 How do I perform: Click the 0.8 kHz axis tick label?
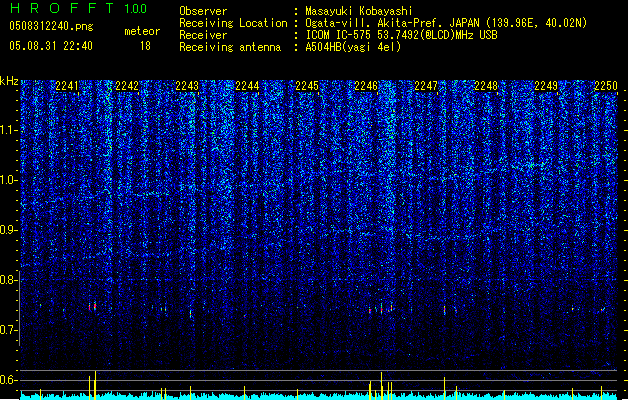pos(9,280)
